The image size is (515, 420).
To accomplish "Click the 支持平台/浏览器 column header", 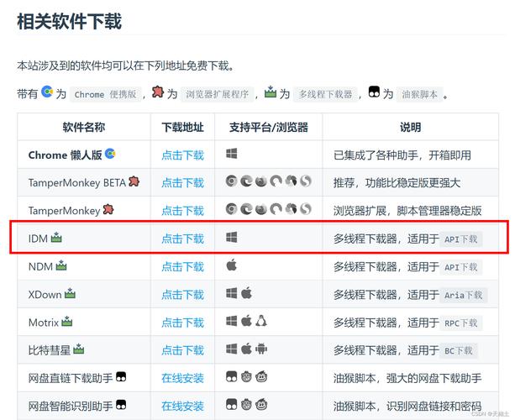I will click(269, 127).
